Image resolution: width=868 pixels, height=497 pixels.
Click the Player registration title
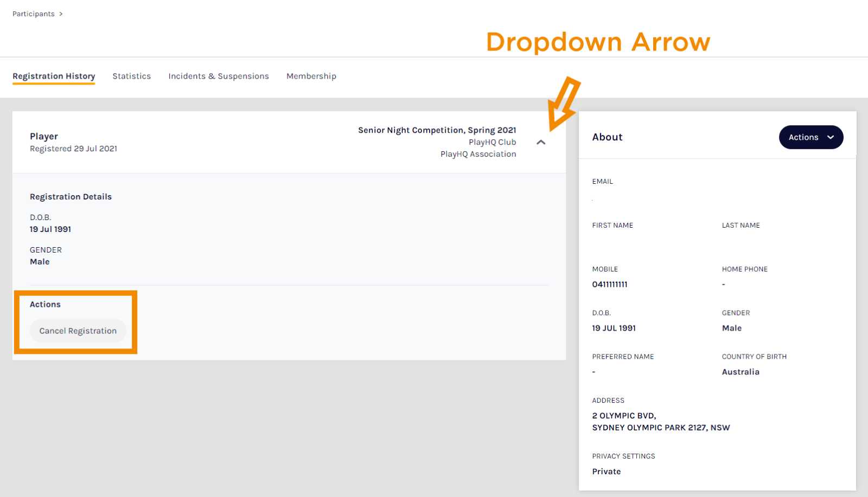44,137
